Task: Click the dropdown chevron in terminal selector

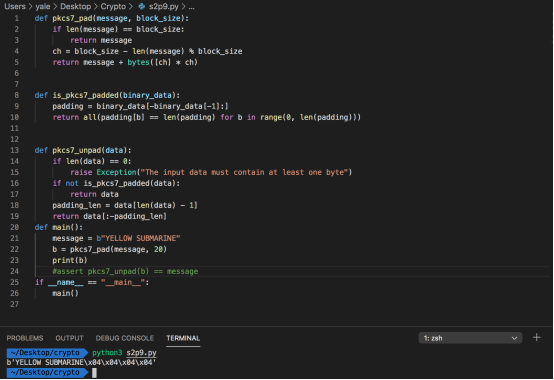Action: pyautogui.click(x=514, y=338)
